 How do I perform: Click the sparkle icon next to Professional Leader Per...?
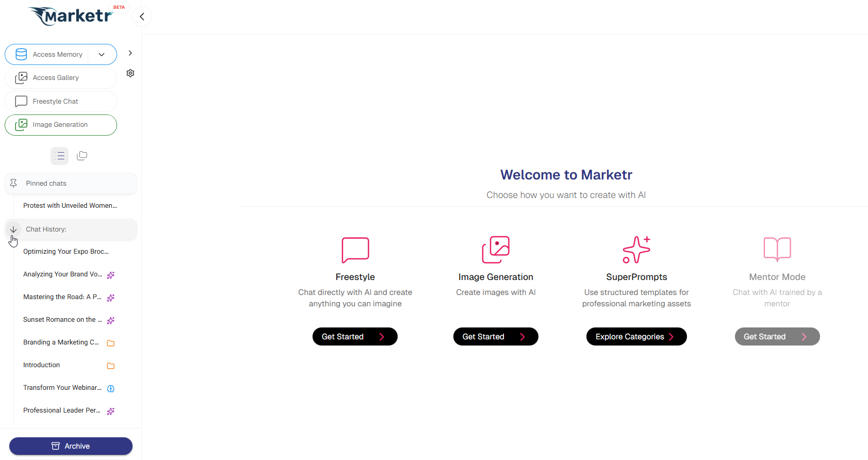click(110, 411)
